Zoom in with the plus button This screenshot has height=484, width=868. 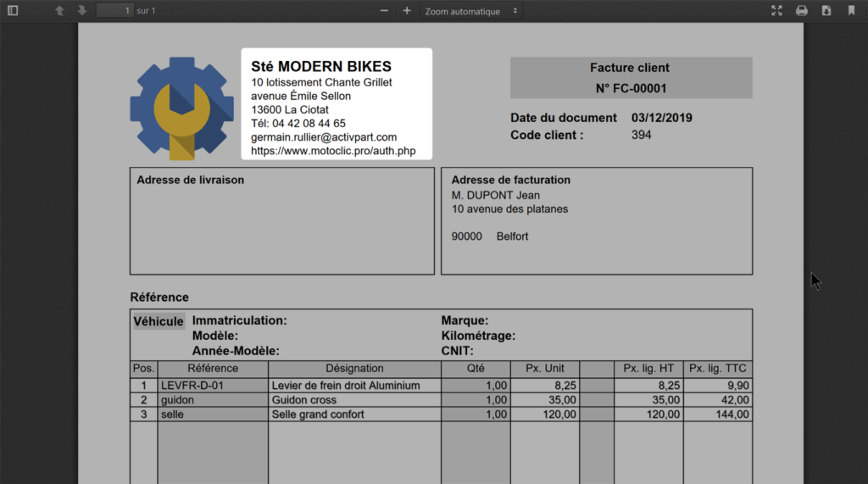click(407, 11)
